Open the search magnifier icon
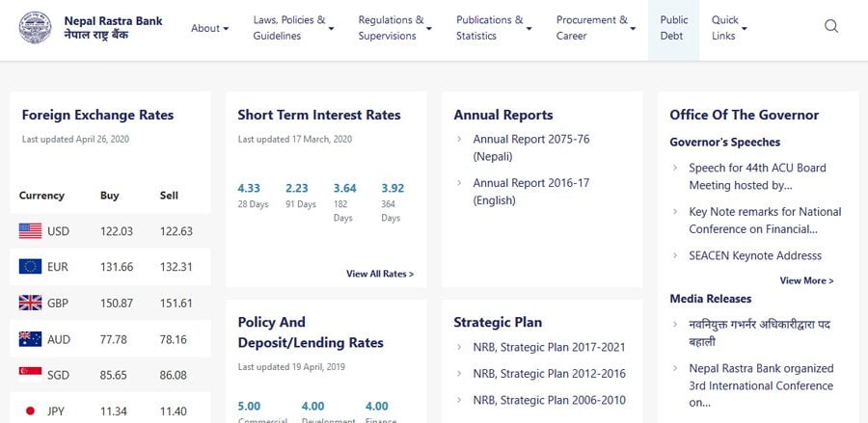This screenshot has height=423, width=868. click(831, 27)
